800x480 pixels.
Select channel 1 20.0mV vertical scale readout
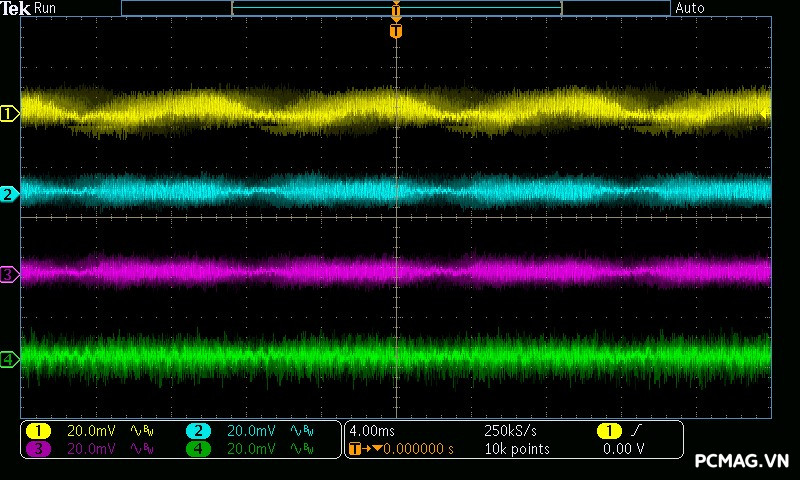pyautogui.click(x=91, y=430)
